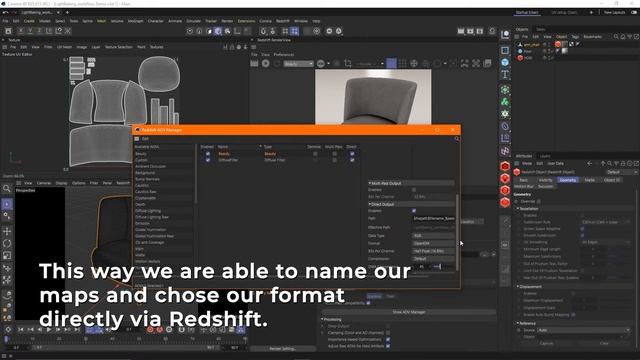Image resolution: width=640 pixels, height=360 pixels.
Task: Click the AOV Manager vertical scrollbar
Action: tap(457, 232)
